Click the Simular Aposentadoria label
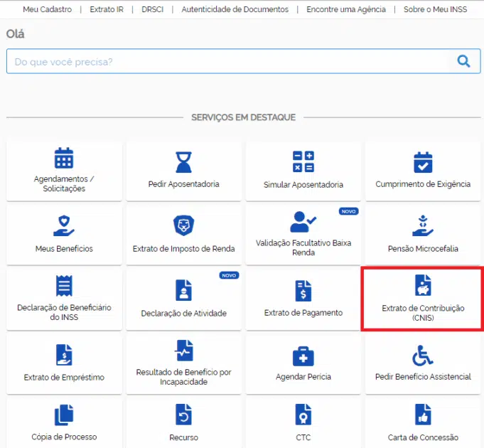 [303, 185]
